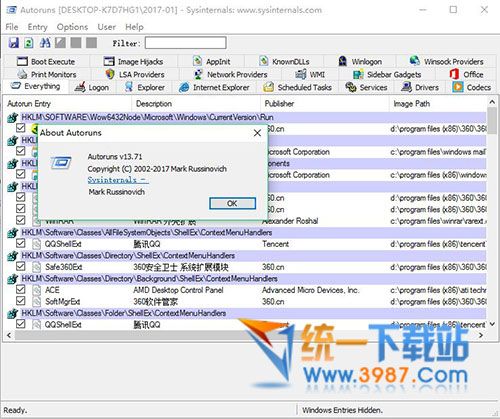Open the Help menu

point(134,27)
